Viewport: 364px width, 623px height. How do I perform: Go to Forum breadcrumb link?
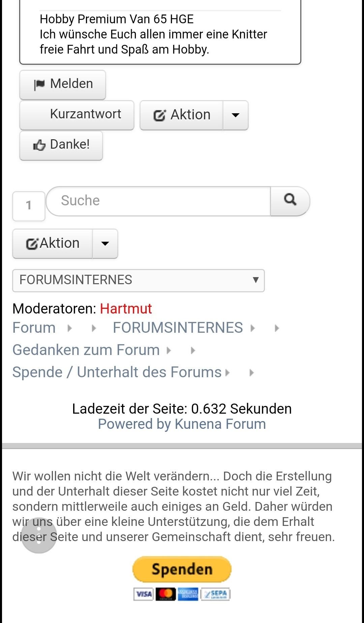34,328
